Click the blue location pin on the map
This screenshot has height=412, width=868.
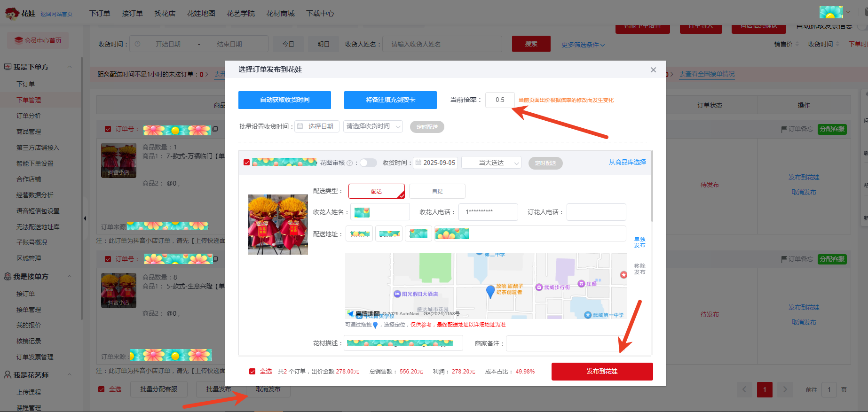[490, 292]
